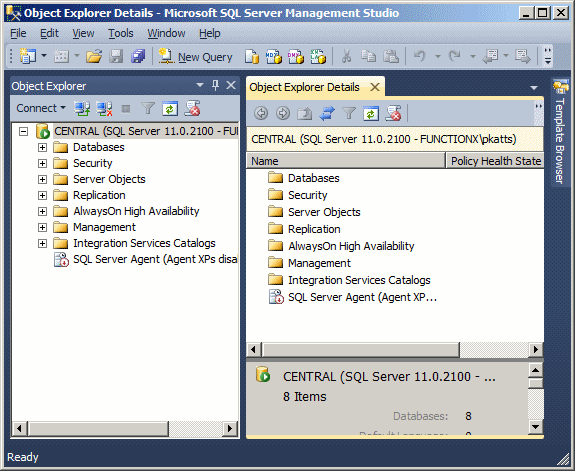Click Details list horizontal scrollbar right arrow

pos(536,350)
